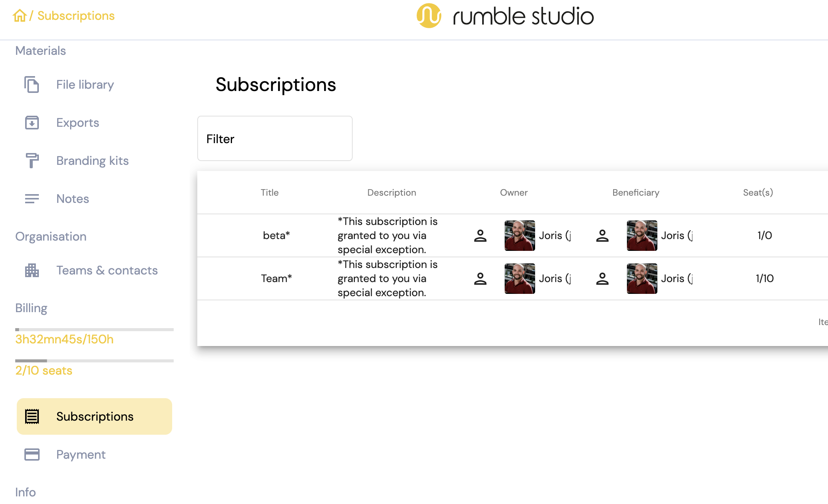Open File library
Viewport: 828px width, 504px height.
[x=85, y=85]
